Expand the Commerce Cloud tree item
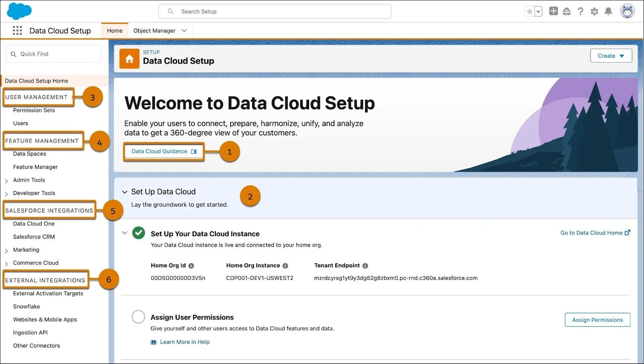This screenshot has height=364, width=644. [6, 263]
